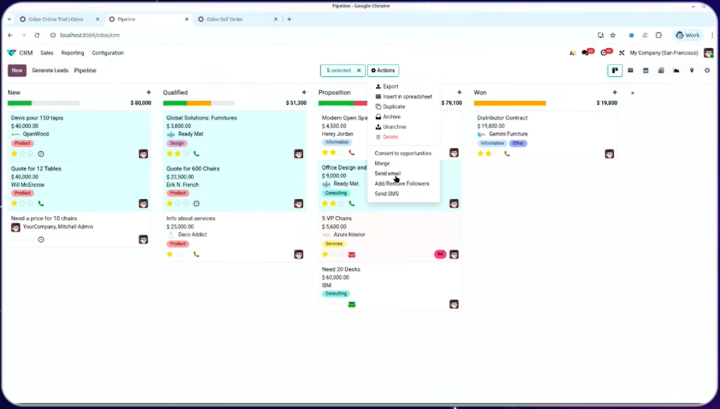Clear the 5 selected records with X
The image size is (720, 409).
[359, 71]
